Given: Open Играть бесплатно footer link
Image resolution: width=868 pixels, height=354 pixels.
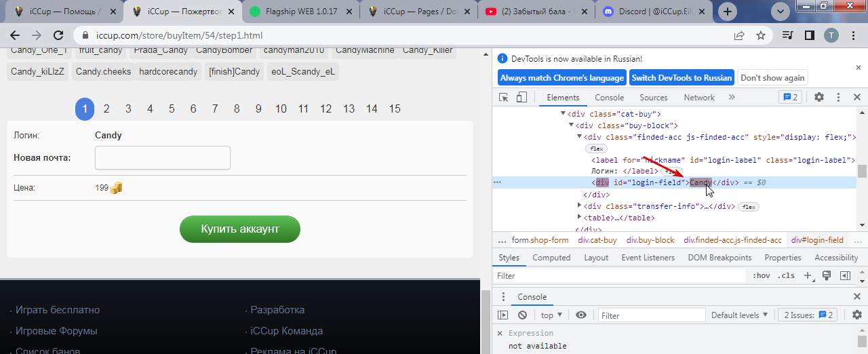Looking at the screenshot, I should coord(58,310).
